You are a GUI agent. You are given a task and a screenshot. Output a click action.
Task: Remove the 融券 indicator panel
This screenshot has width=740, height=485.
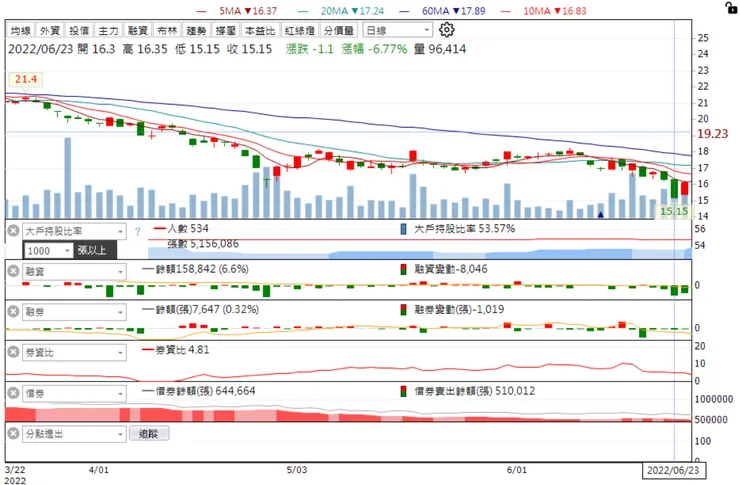click(x=14, y=311)
